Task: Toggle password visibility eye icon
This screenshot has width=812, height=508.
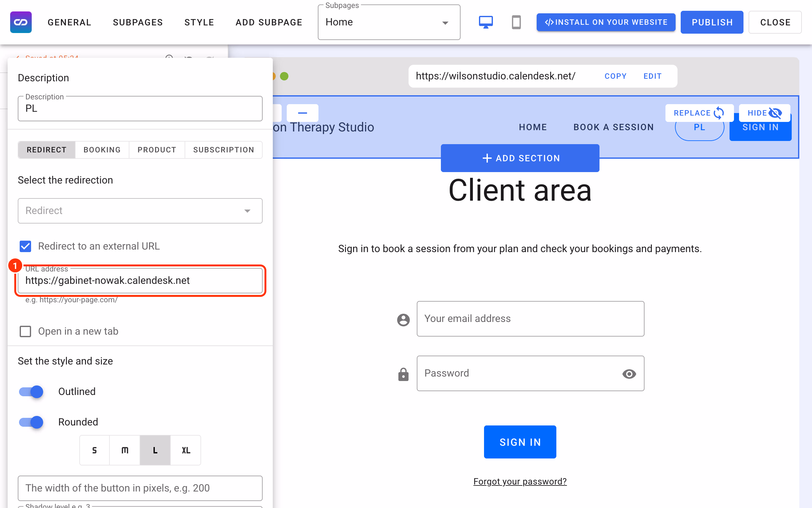Action: 629,374
